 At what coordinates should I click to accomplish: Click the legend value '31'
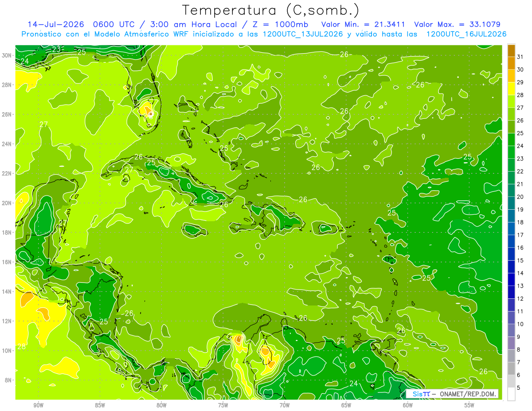520,57
